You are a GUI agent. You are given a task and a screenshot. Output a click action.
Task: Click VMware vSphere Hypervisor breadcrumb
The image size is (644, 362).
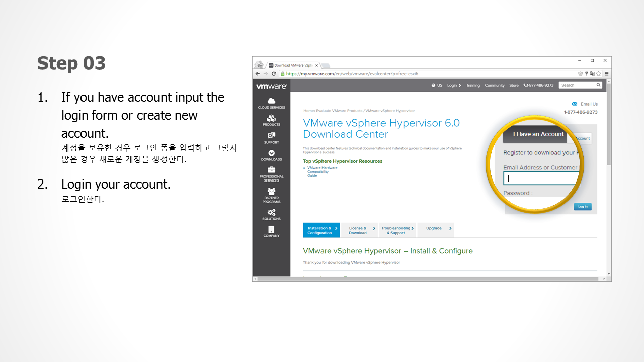(390, 111)
